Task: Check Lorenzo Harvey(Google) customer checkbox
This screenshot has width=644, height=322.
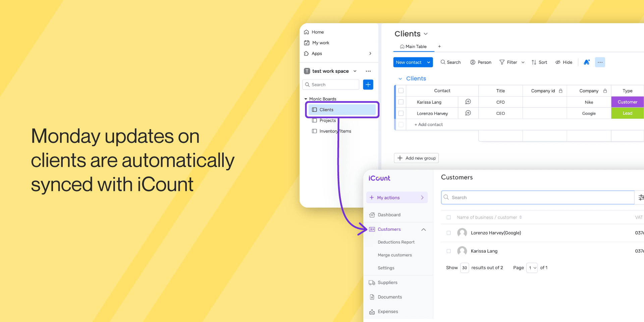Action: (x=448, y=233)
